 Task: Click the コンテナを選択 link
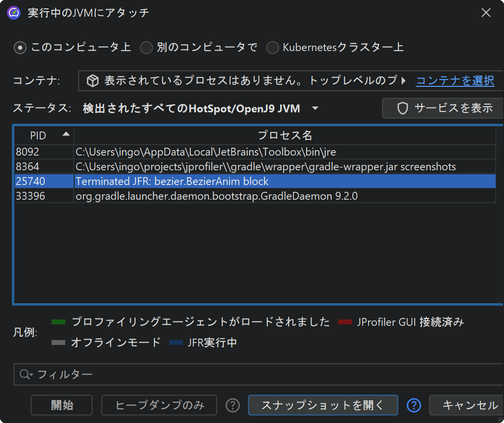tap(455, 80)
